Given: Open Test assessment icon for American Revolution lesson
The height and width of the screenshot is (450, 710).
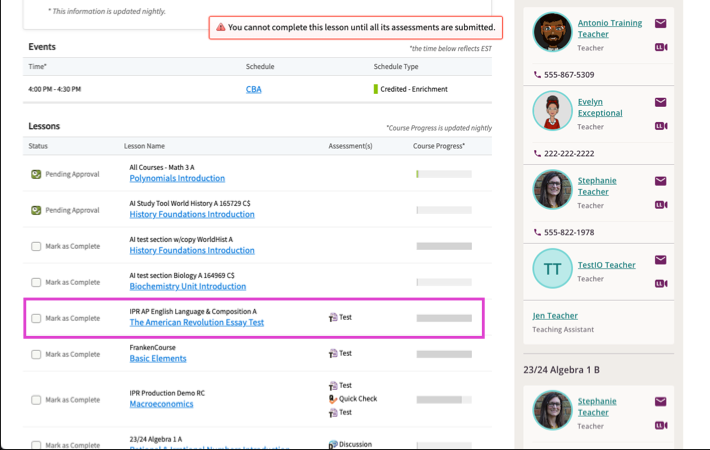Looking at the screenshot, I should click(333, 317).
